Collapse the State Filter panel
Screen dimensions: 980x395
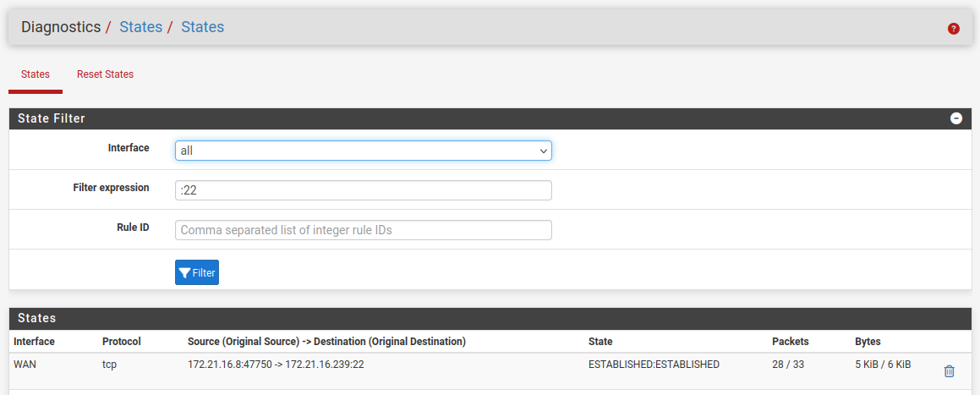[x=955, y=118]
